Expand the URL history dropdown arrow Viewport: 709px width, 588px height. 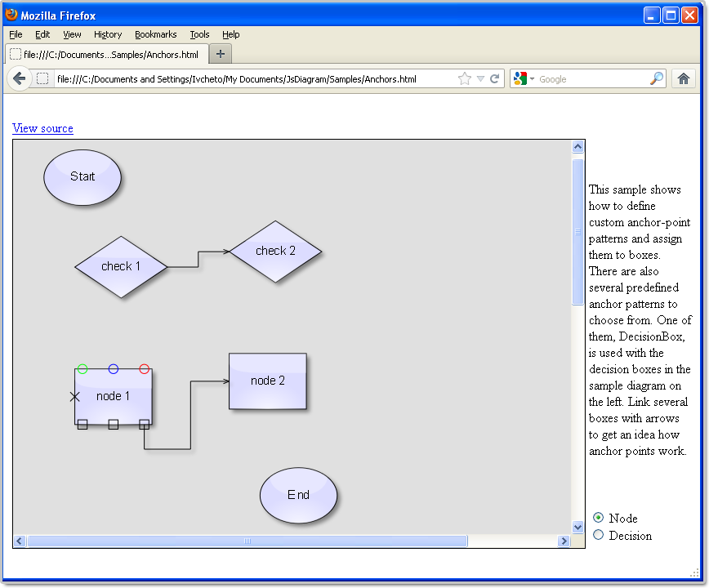coord(480,79)
